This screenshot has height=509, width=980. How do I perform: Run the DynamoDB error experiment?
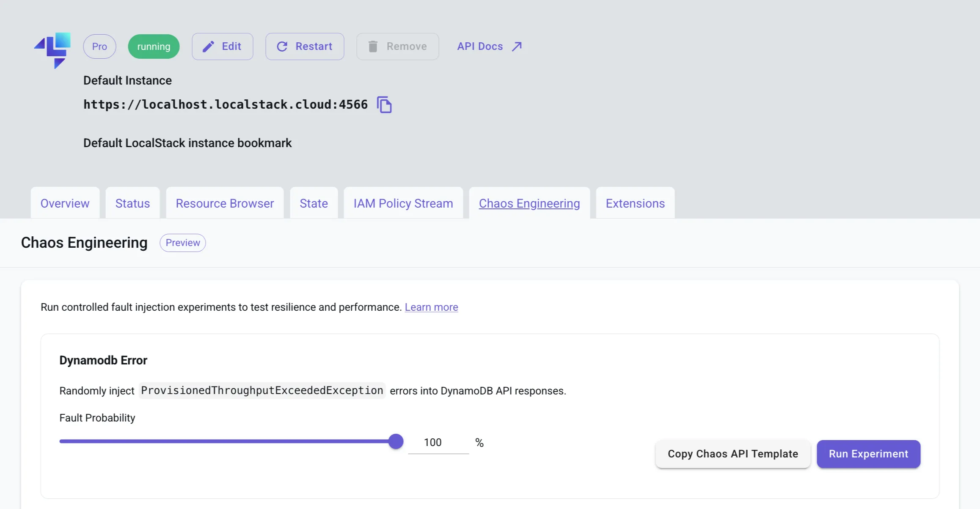pos(868,454)
